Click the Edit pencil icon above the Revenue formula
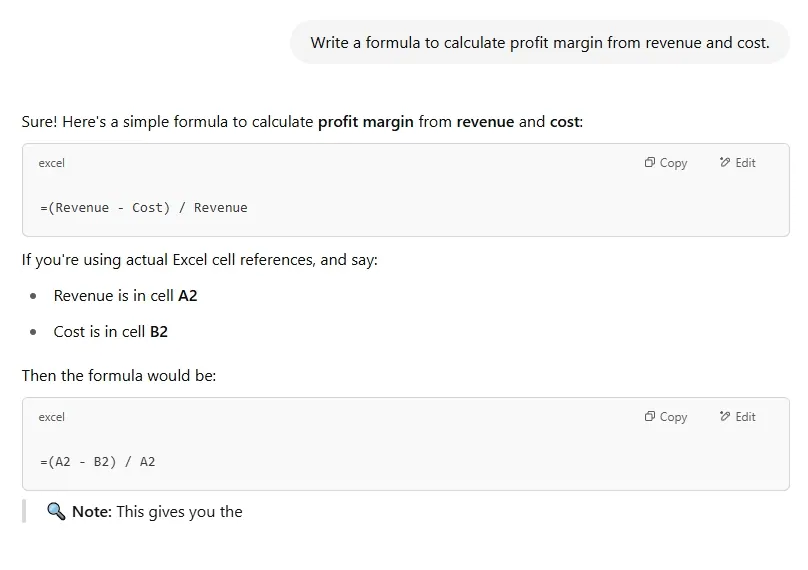The height and width of the screenshot is (570, 808). click(x=725, y=163)
